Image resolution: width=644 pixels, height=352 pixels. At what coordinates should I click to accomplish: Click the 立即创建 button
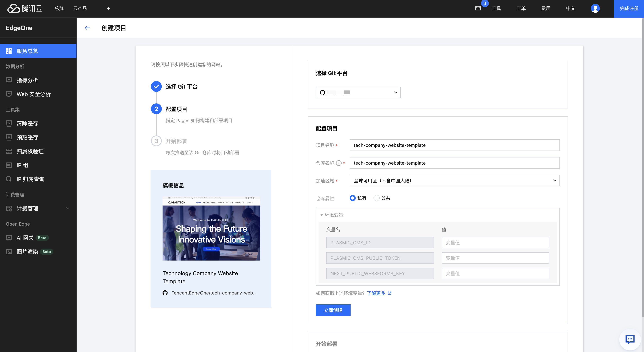click(333, 310)
